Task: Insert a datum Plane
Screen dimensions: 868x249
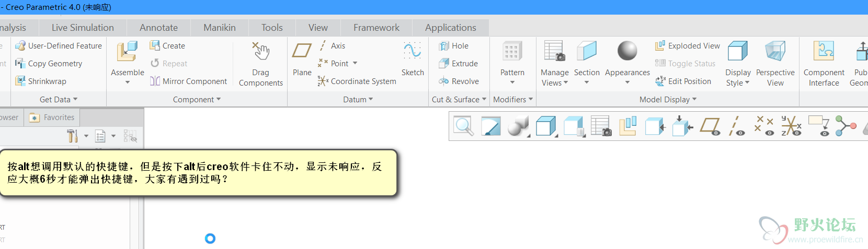Action: [x=302, y=59]
